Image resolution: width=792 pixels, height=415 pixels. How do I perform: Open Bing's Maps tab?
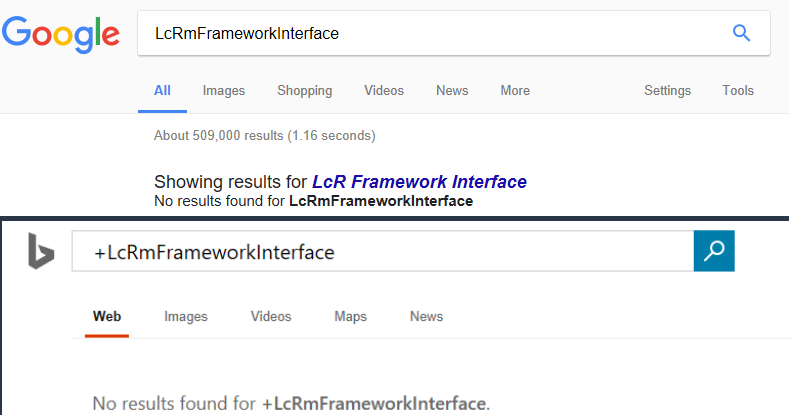point(350,317)
